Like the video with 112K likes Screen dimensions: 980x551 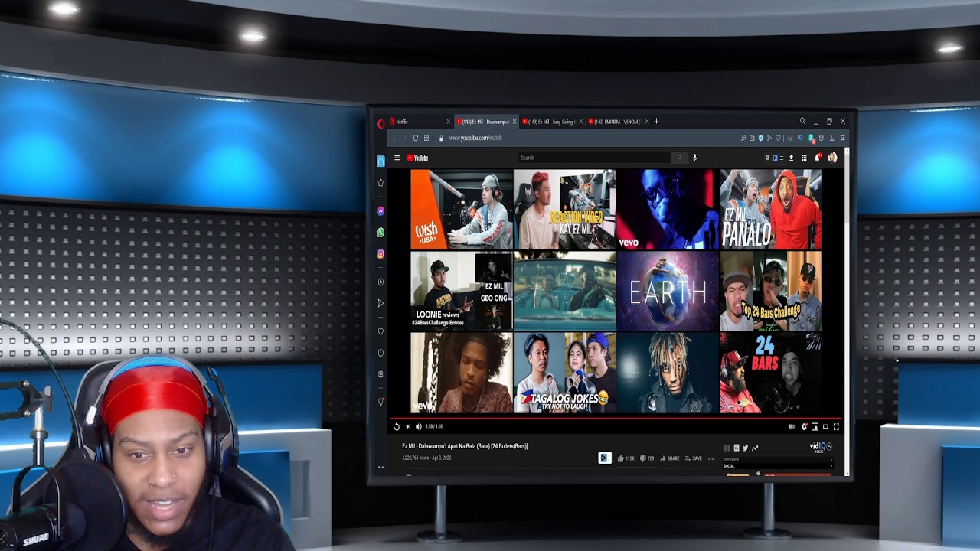coord(626,458)
